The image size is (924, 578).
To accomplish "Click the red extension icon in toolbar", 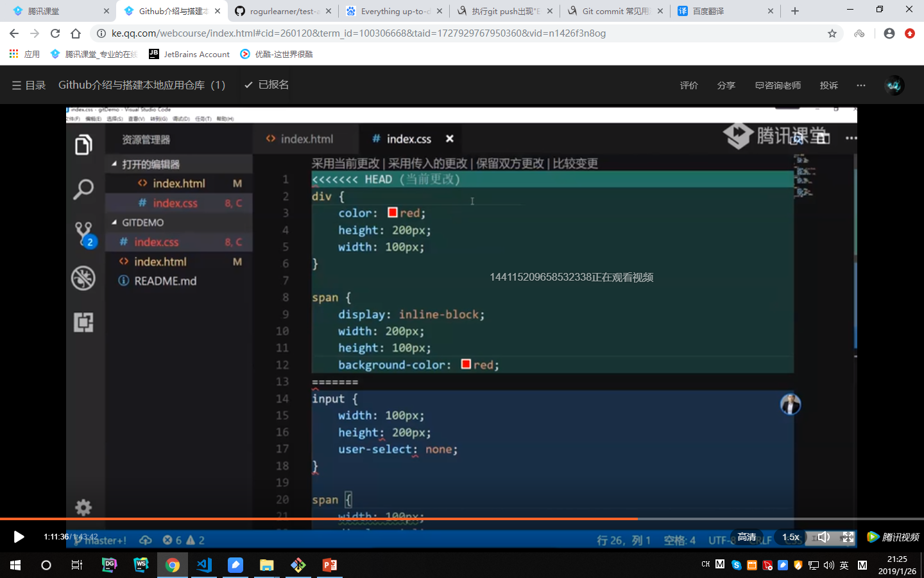I will click(910, 33).
